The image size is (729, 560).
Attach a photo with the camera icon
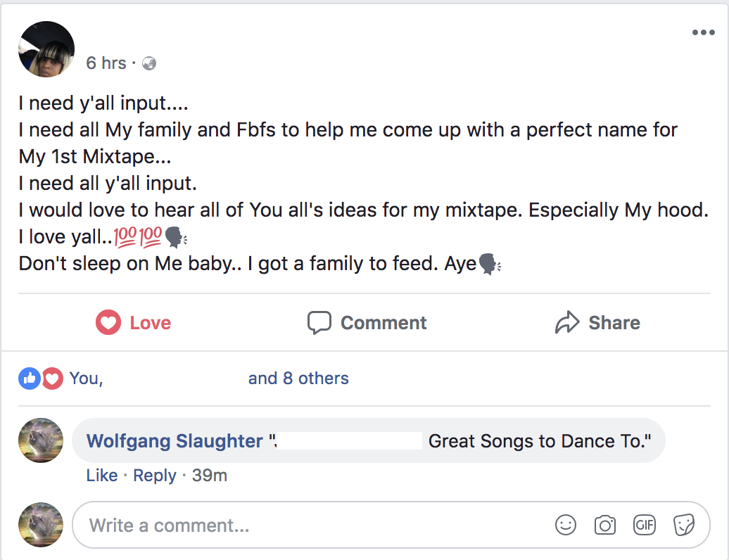(605, 525)
